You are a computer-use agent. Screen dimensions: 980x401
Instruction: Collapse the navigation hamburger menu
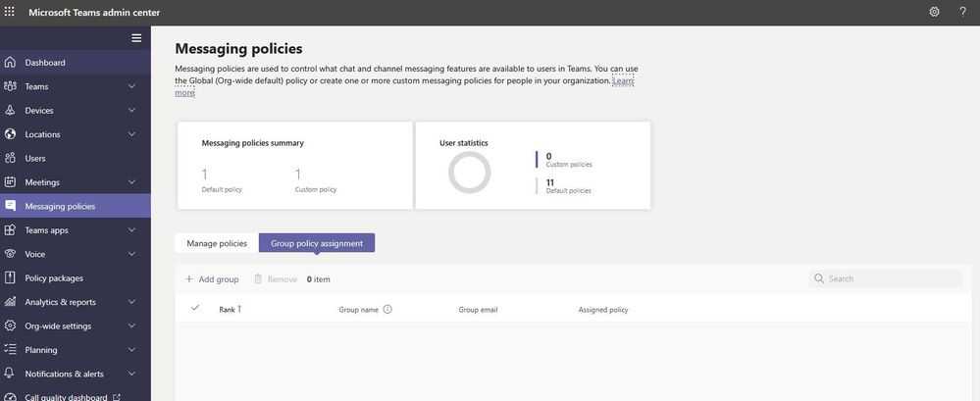click(x=136, y=38)
